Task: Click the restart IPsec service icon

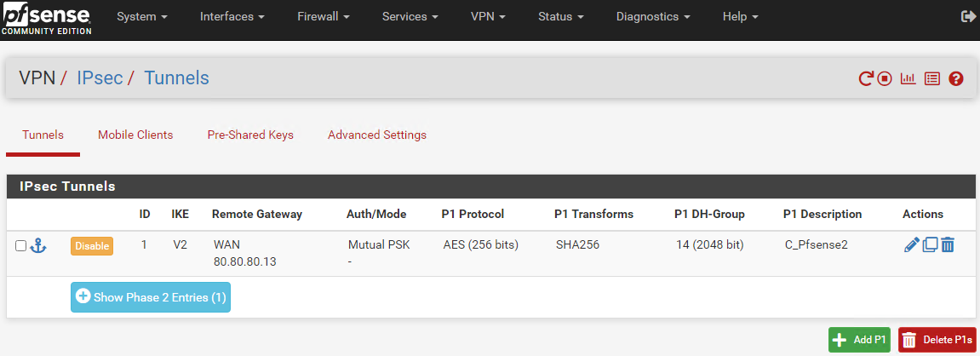Action: (866, 79)
